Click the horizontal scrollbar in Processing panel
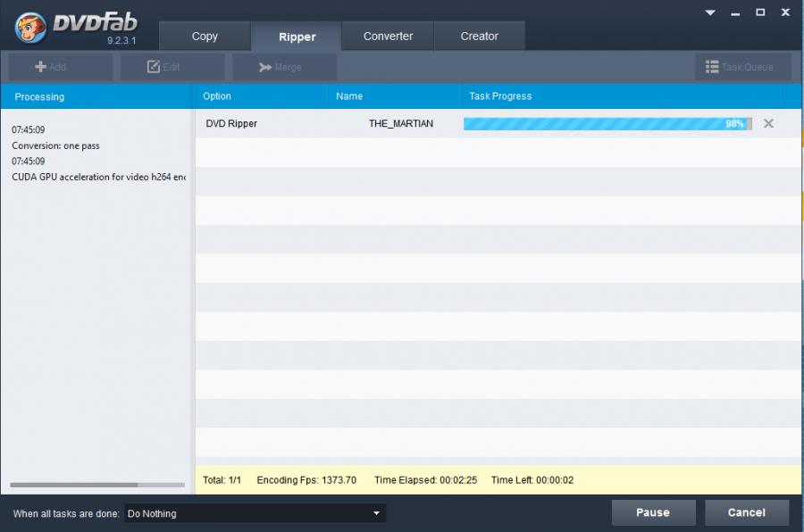This screenshot has height=532, width=804. coord(74,485)
